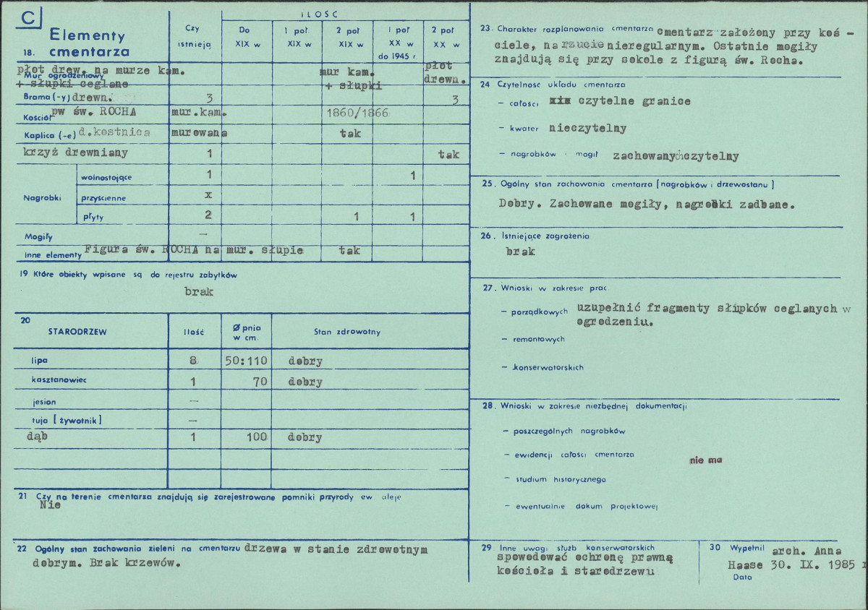Click question 19 about rejestr zabytków
This screenshot has width=868, height=610.
(x=129, y=275)
